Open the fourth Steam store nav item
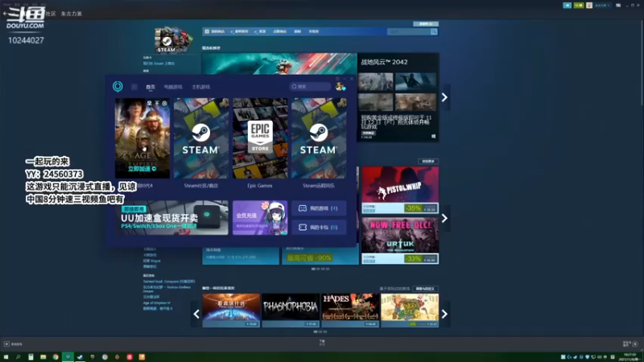 pos(279,31)
